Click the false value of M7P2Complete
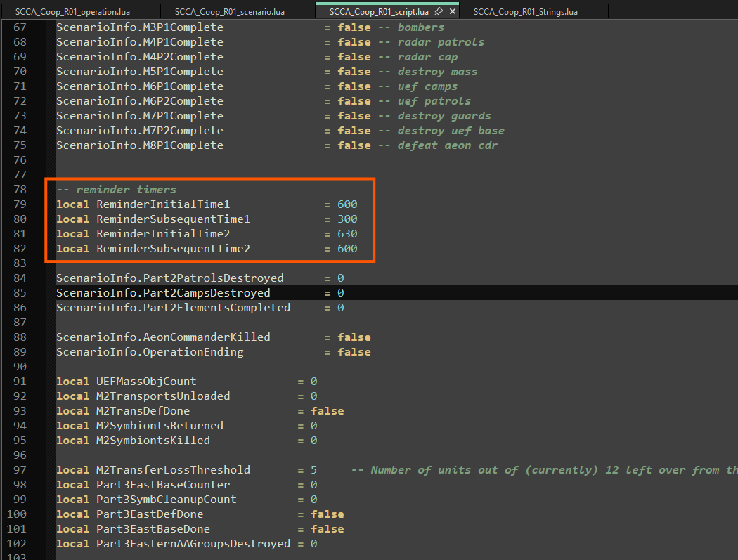 (x=354, y=131)
